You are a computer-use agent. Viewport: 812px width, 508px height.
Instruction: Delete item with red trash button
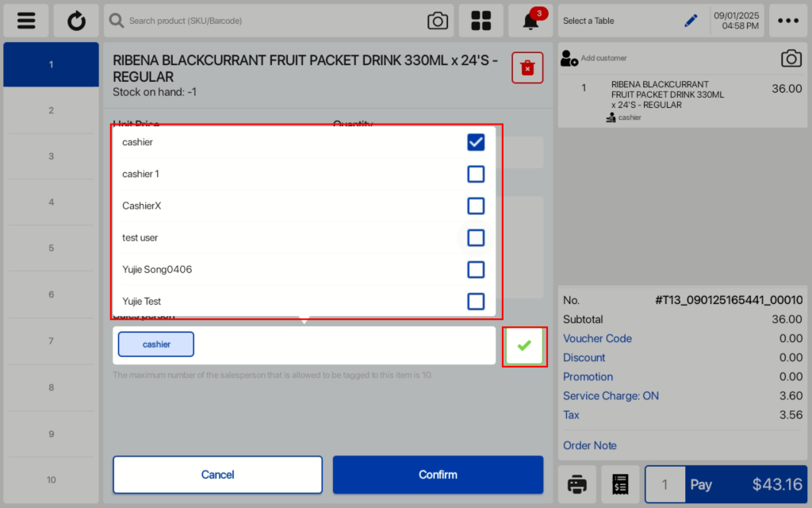click(527, 67)
